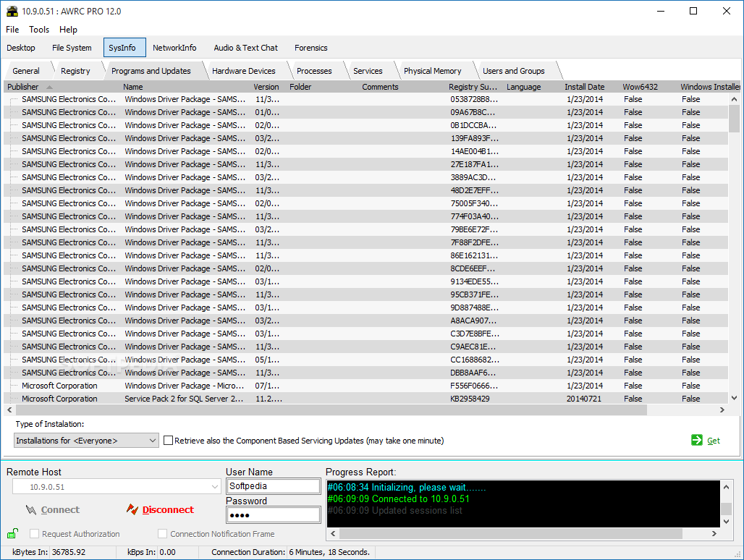The image size is (744, 560).
Task: Click the program list scroll right arrow
Action: tap(722, 410)
